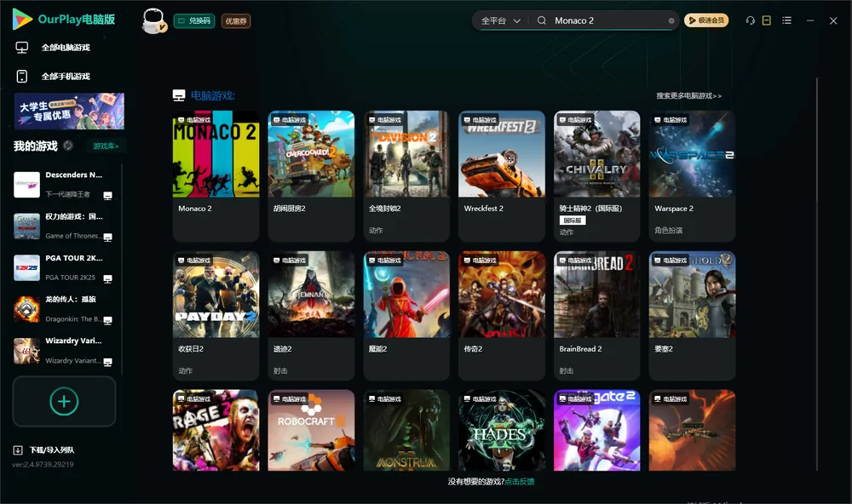The height and width of the screenshot is (504, 852).
Task: Open the Monstrum game thumbnail
Action: [406, 430]
